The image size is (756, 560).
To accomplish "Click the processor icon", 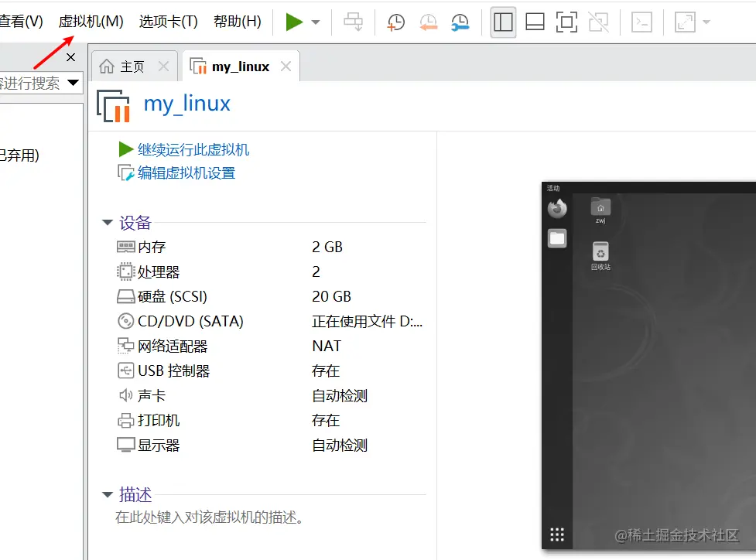I will click(x=126, y=271).
